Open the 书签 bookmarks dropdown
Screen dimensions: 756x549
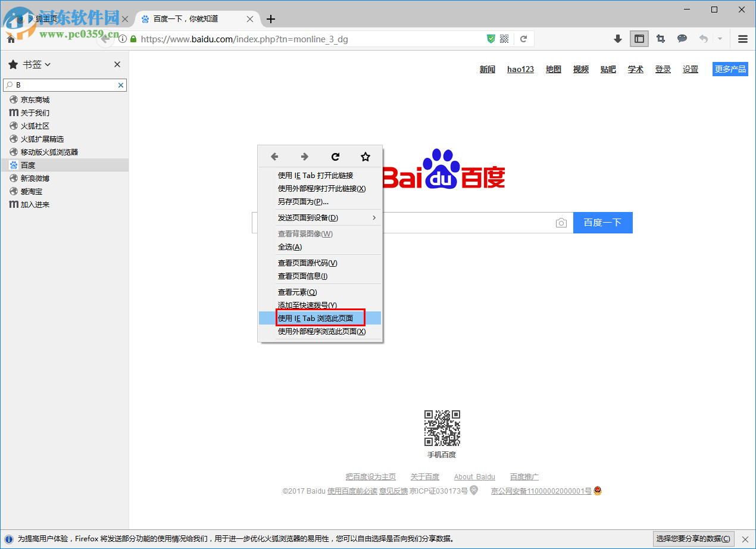pyautogui.click(x=34, y=64)
